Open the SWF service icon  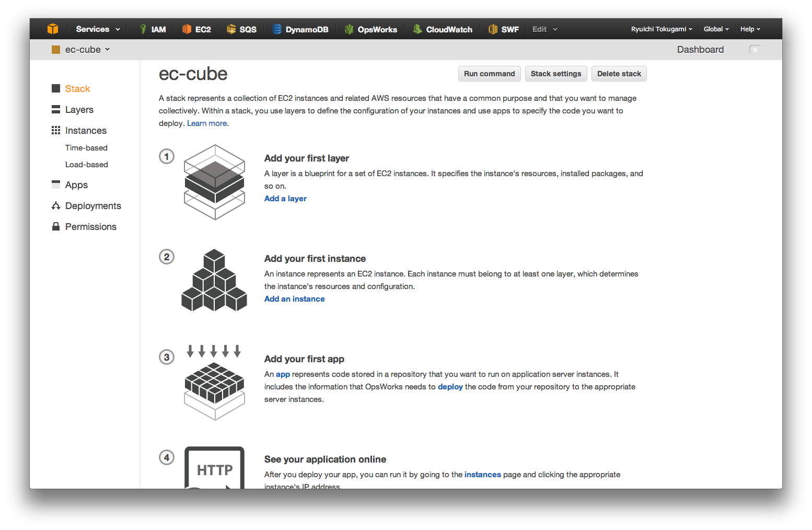(503, 29)
